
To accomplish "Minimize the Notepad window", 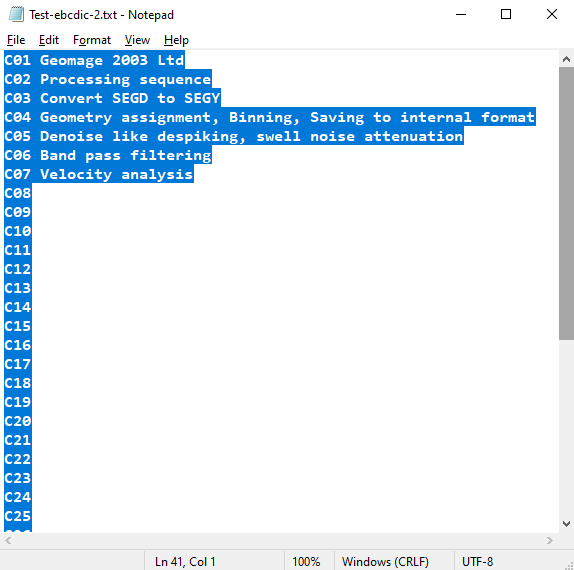I will (461, 15).
